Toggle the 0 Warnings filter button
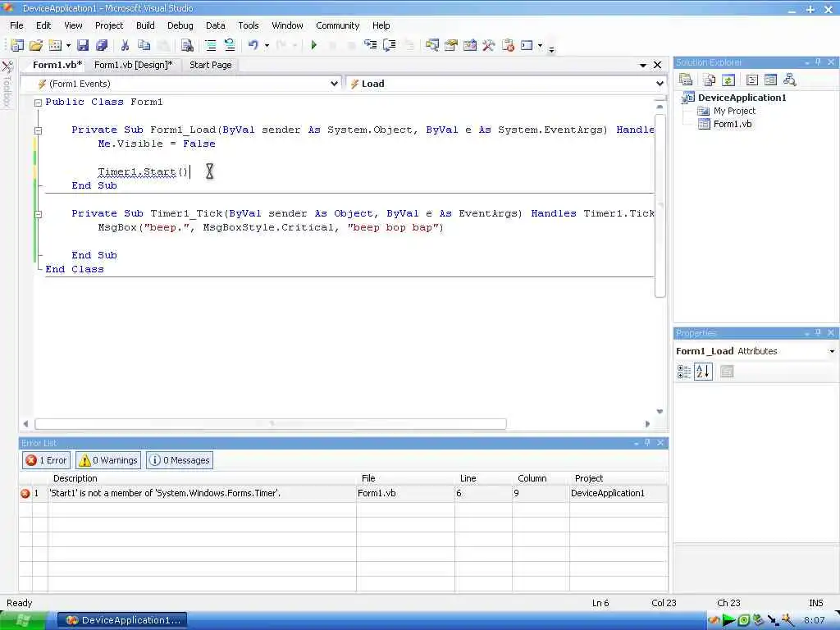Viewport: 840px width, 630px height. [x=108, y=460]
